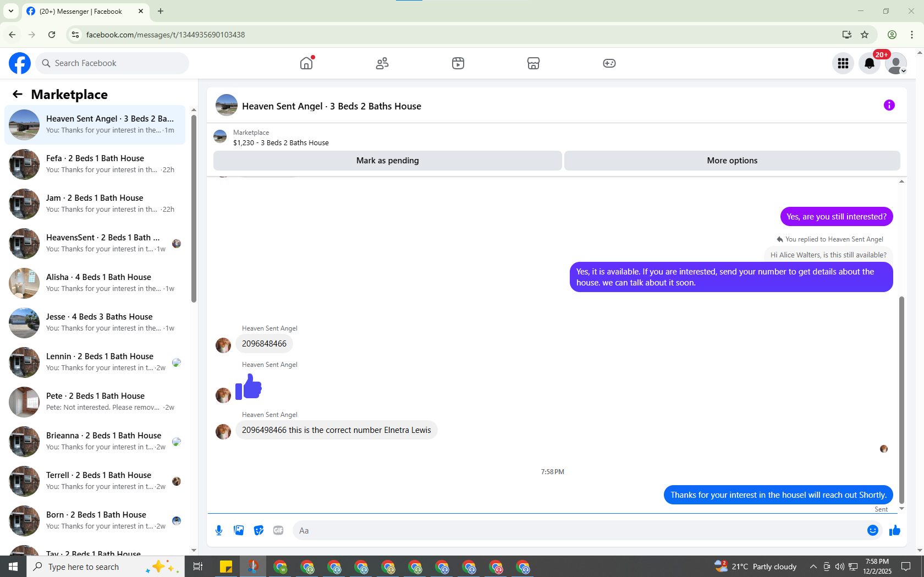The height and width of the screenshot is (577, 924).
Task: Open Lennin 2 Beds 1 Bath chat
Action: point(95,362)
